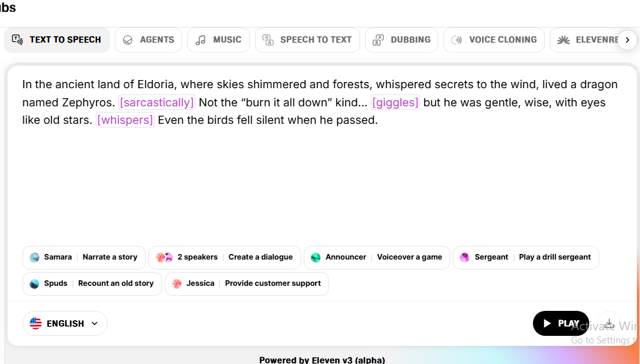The width and height of the screenshot is (640, 364).
Task: Select Jessica customer support preset
Action: point(246,283)
